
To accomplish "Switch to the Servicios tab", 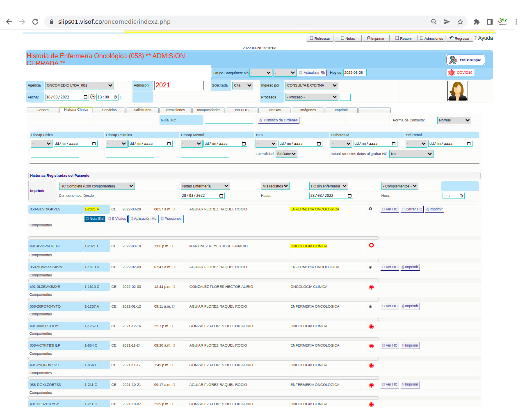I will click(x=109, y=110).
